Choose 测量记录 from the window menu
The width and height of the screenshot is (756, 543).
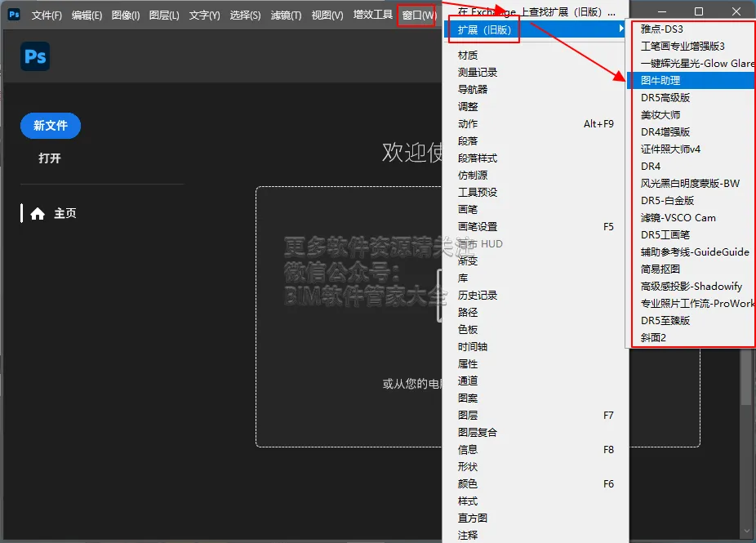coord(536,73)
